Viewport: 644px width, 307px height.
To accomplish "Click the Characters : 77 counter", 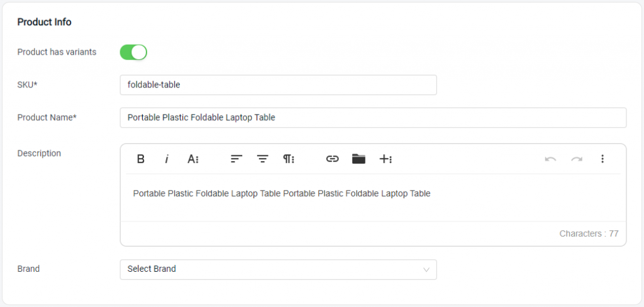I will click(589, 234).
